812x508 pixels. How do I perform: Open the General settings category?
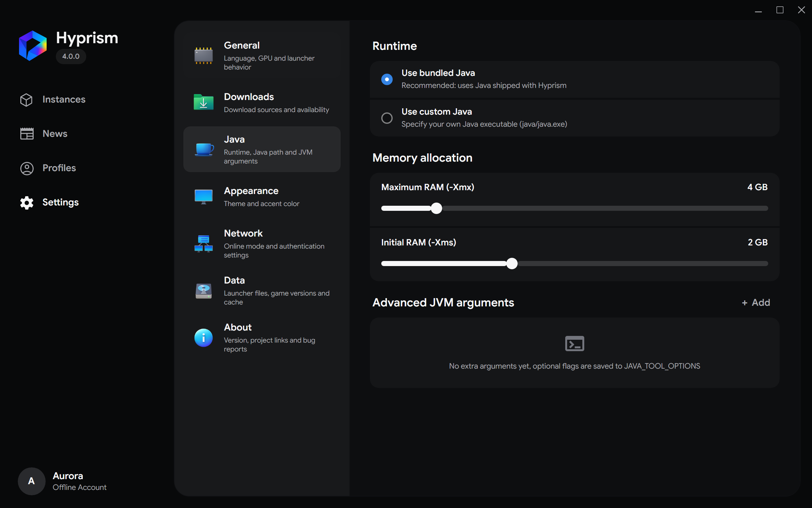(262, 56)
